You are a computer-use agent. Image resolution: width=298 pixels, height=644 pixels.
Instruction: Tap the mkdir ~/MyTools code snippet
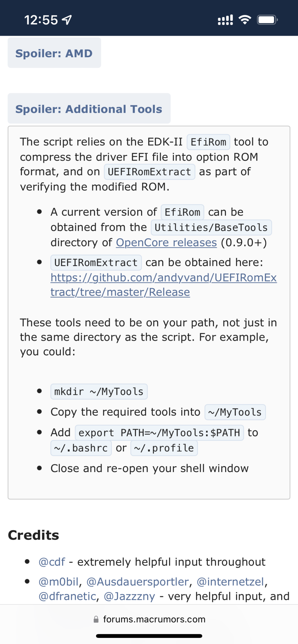click(99, 392)
